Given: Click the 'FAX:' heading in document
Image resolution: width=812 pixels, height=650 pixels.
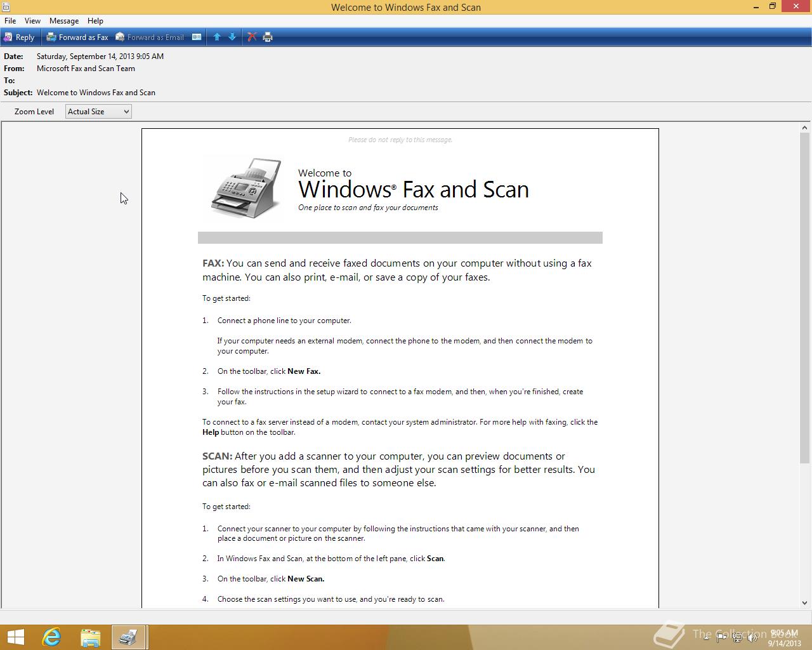Looking at the screenshot, I should tap(213, 263).
